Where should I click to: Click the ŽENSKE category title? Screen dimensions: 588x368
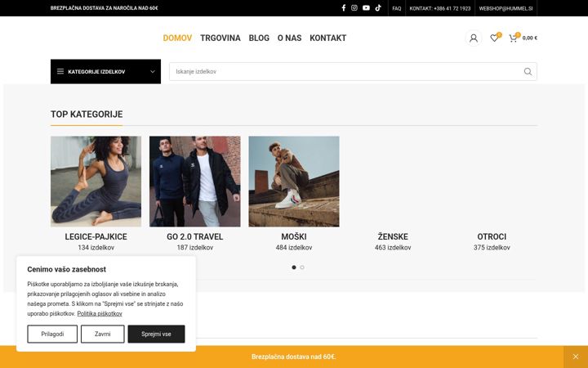(x=393, y=236)
